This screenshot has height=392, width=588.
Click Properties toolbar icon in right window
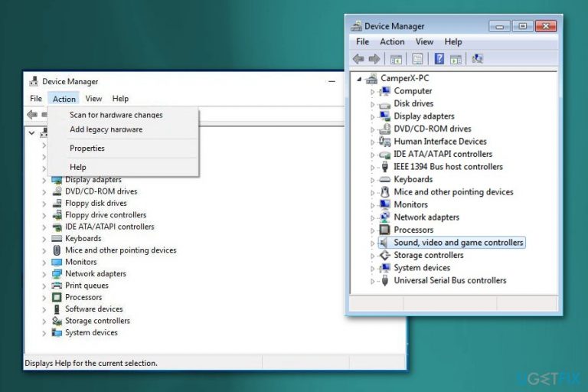pos(417,59)
